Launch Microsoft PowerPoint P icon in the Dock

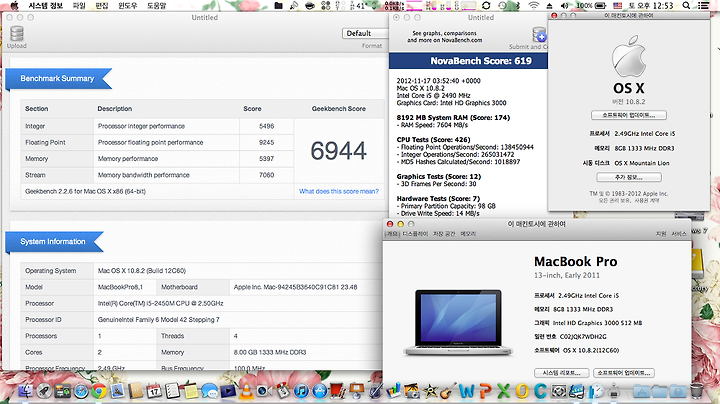[x=485, y=391]
